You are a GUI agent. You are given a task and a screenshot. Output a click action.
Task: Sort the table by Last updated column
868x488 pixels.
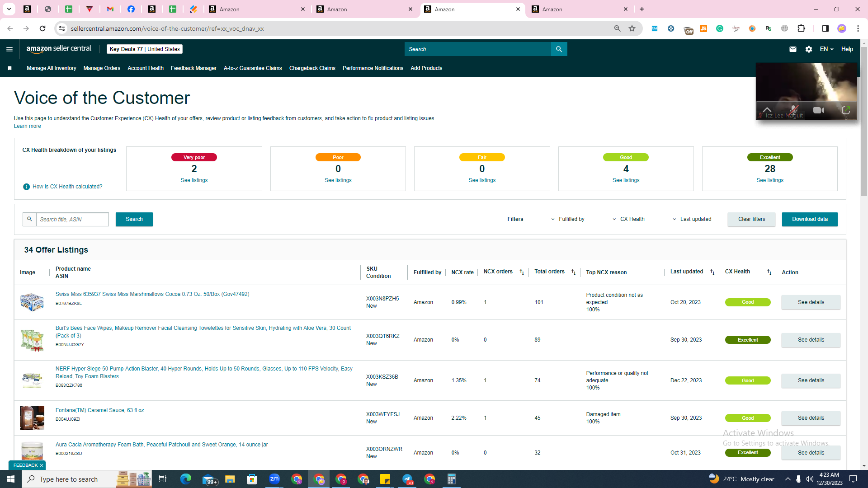point(712,272)
